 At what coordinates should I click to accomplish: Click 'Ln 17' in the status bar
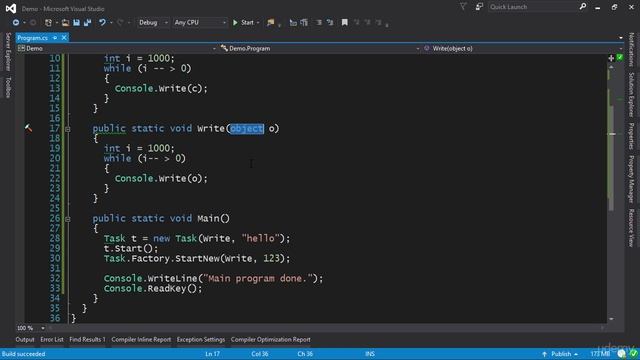tap(212, 354)
